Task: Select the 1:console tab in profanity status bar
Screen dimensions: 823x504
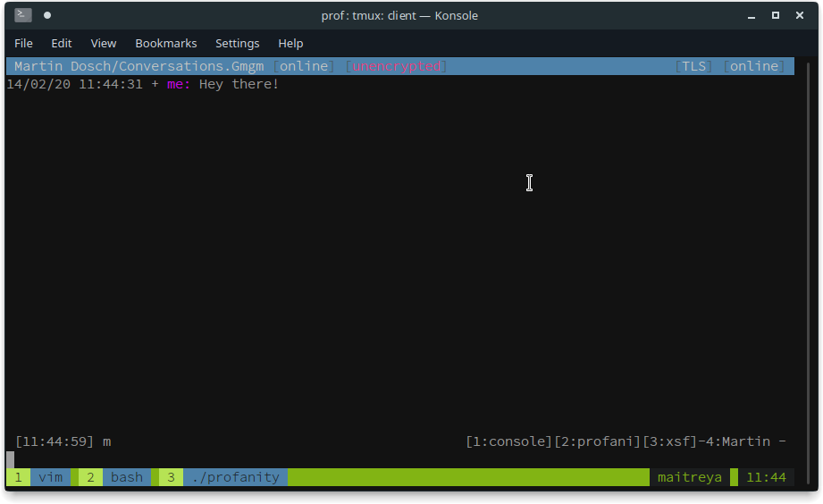Action: [509, 441]
